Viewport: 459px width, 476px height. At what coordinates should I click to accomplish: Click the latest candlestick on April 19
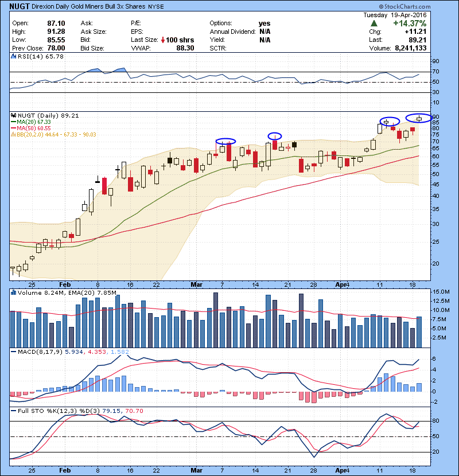(419, 119)
